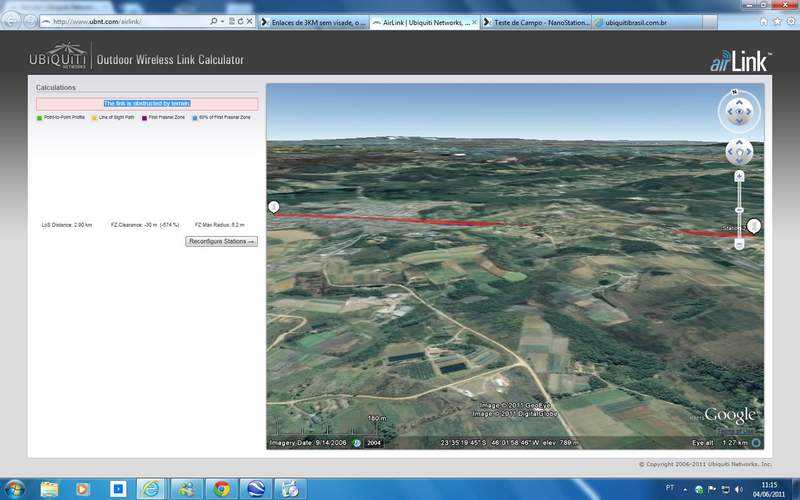Open Favorites star icon
The width and height of the screenshot is (800, 500).
point(777,21)
